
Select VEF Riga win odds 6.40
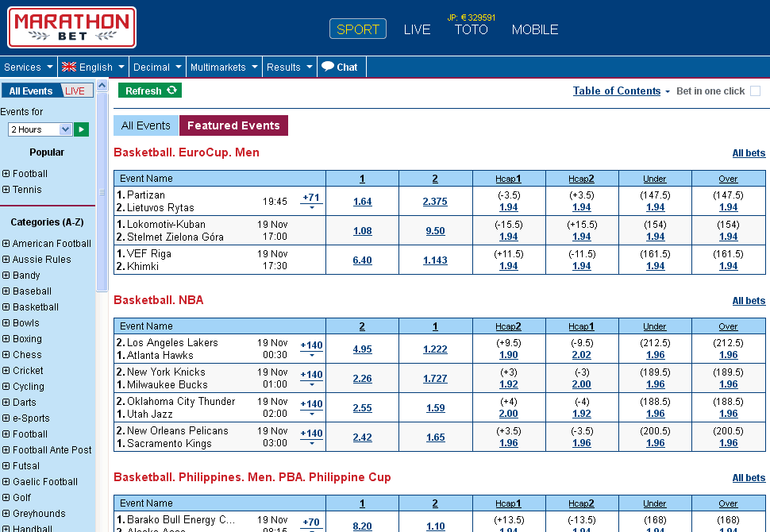(x=363, y=260)
